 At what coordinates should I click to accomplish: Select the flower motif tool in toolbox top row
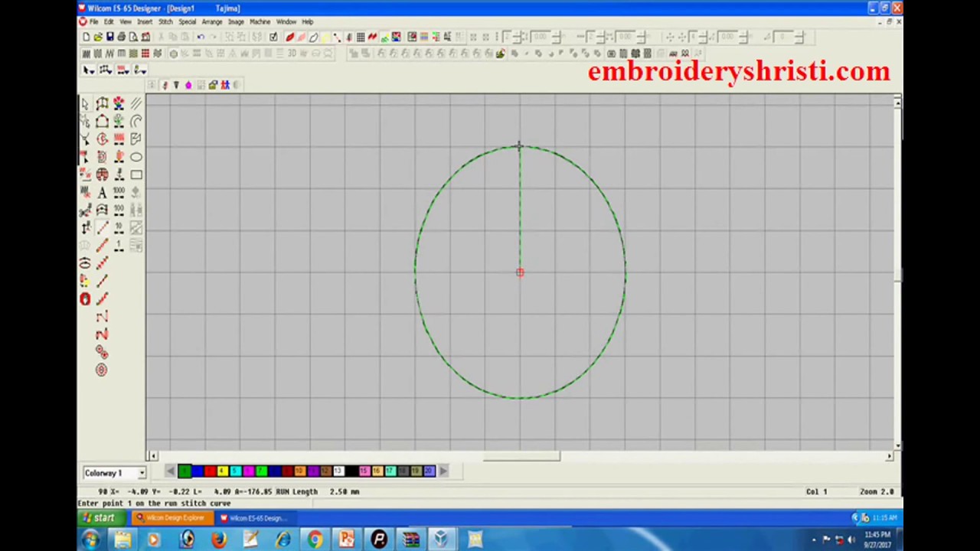pos(119,103)
